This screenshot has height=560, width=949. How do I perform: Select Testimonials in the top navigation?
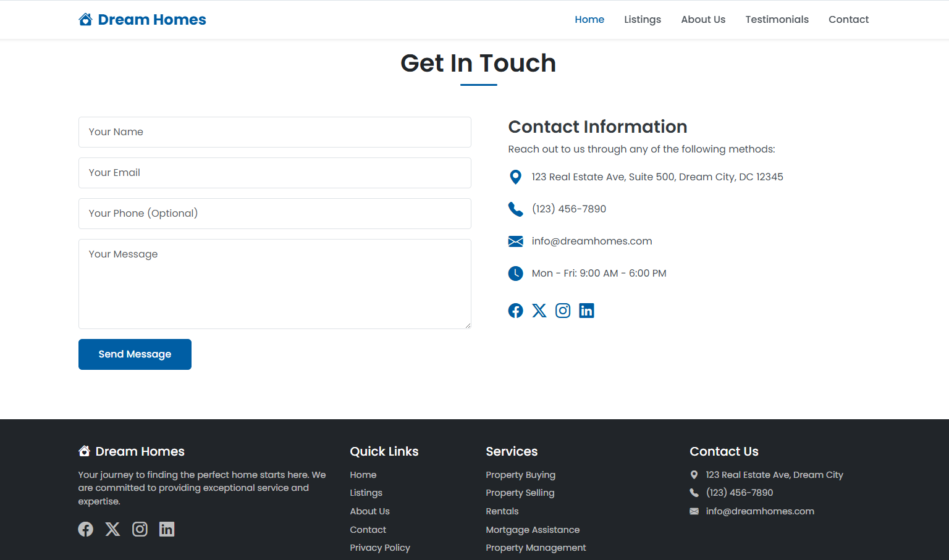point(777,20)
